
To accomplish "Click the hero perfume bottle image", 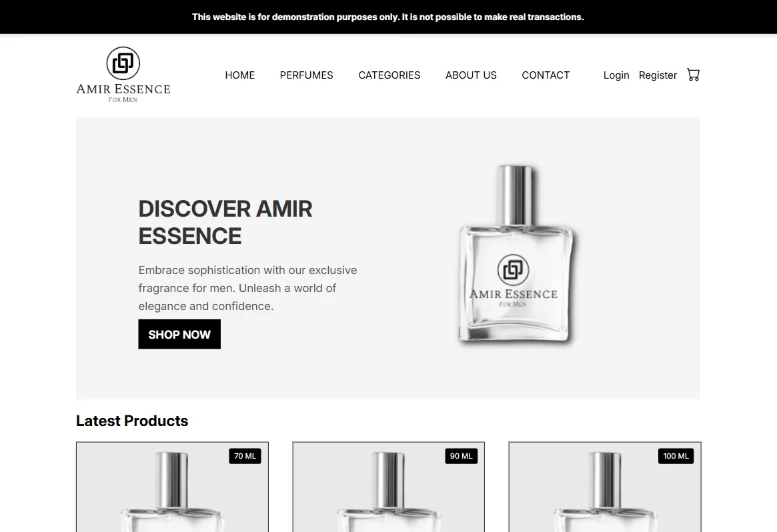I will pos(516,254).
